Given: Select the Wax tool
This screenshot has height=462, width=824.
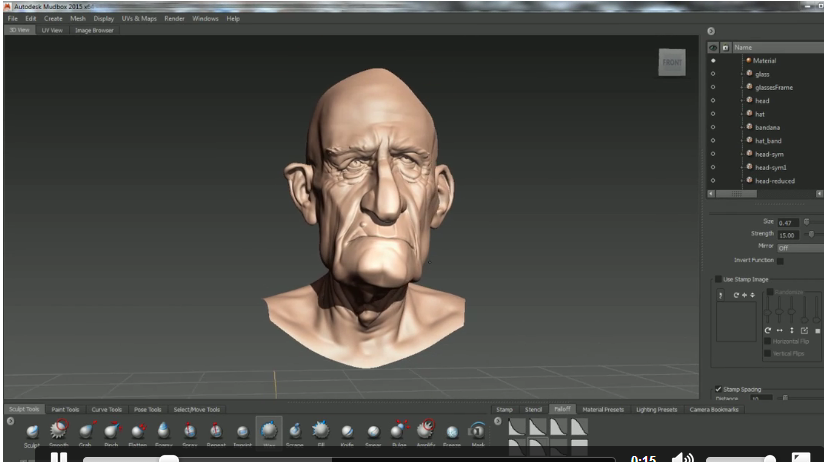Looking at the screenshot, I should pos(269,430).
